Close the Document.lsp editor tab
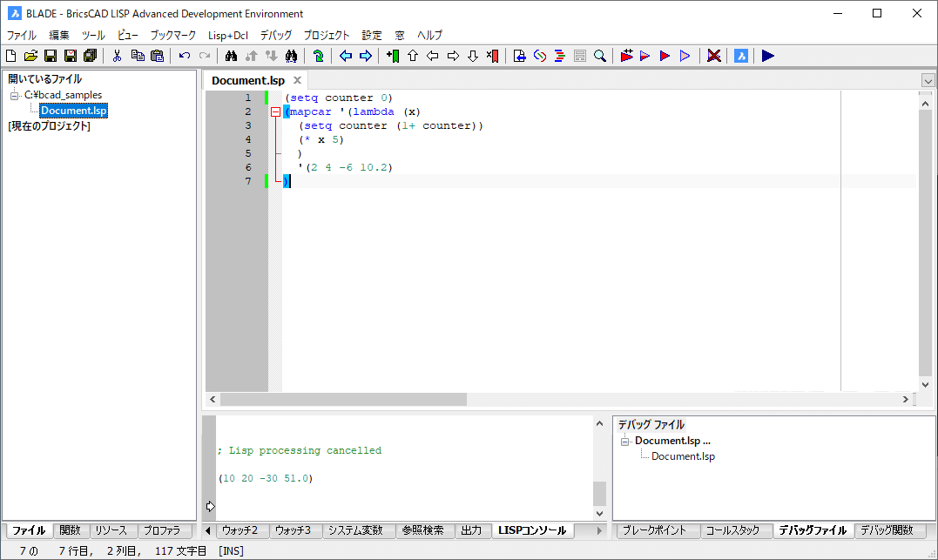938x560 pixels. [x=297, y=80]
